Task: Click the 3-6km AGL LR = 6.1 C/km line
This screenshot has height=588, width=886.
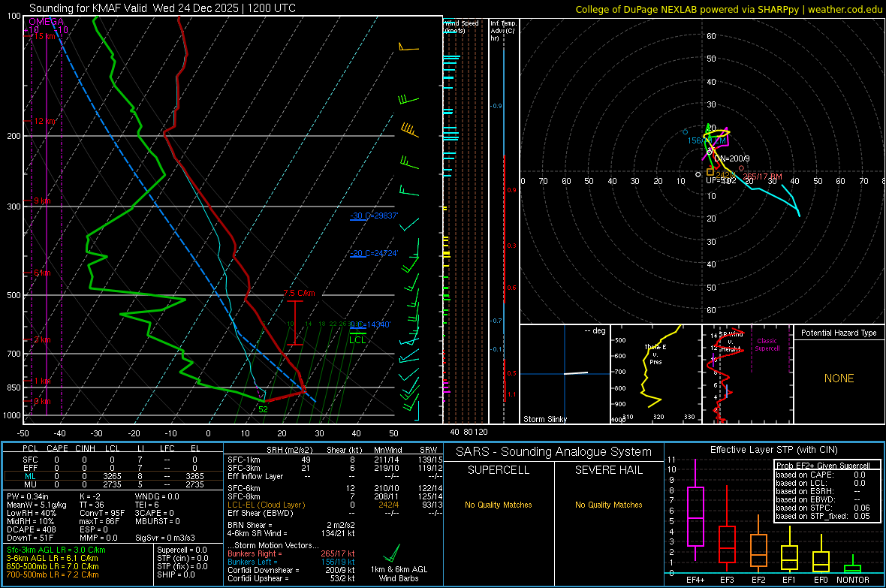Action: pyautogui.click(x=52, y=558)
